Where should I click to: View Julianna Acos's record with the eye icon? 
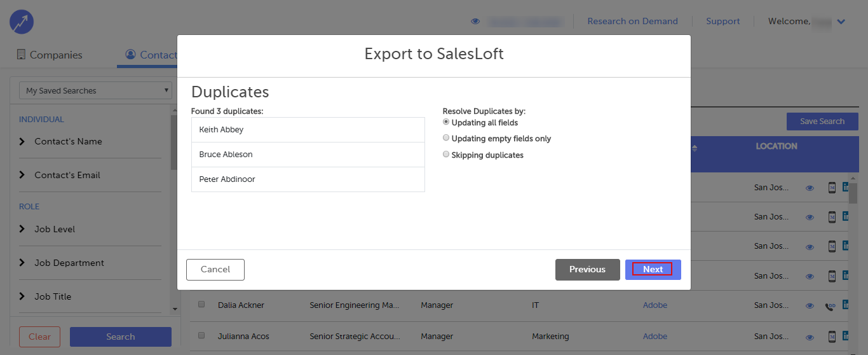pyautogui.click(x=810, y=337)
